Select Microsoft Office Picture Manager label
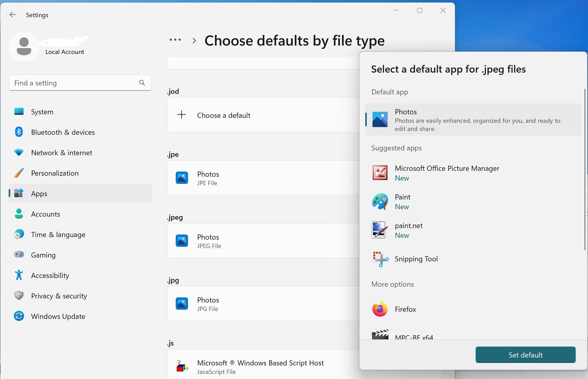 [447, 168]
